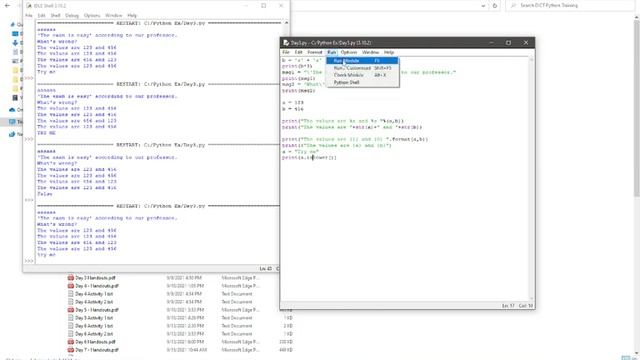Screen dimensions: 640x360
Task: Select the Desktop icon in the sidebar
Action: (15, 34)
